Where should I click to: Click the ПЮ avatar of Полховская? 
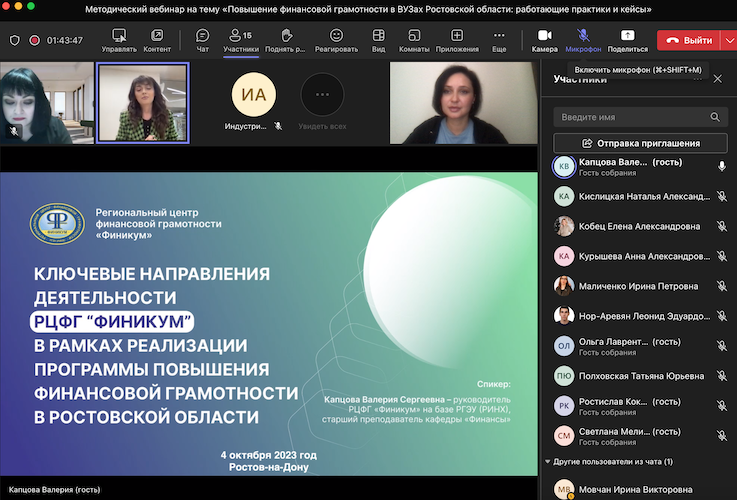[x=564, y=376]
